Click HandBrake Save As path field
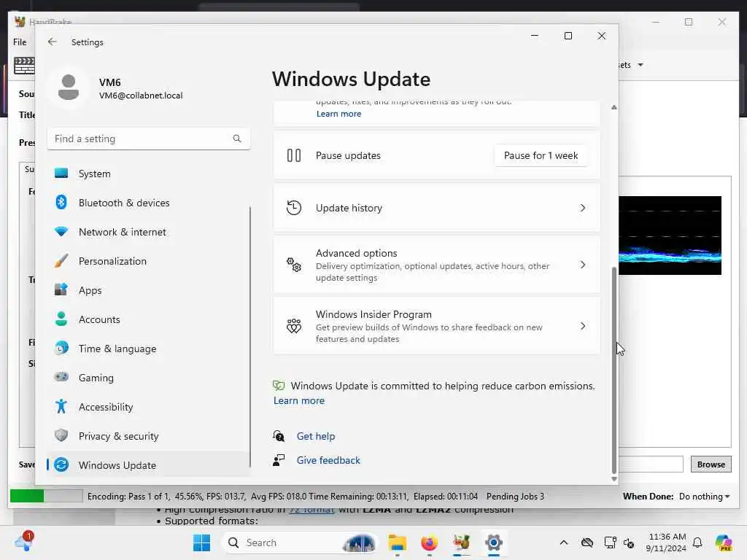Viewport: 747px width, 560px height. click(651, 464)
